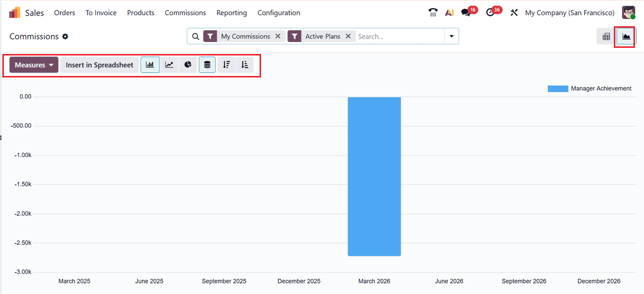This screenshot has height=294, width=644.
Task: Open the To Invoice menu
Action: point(101,13)
